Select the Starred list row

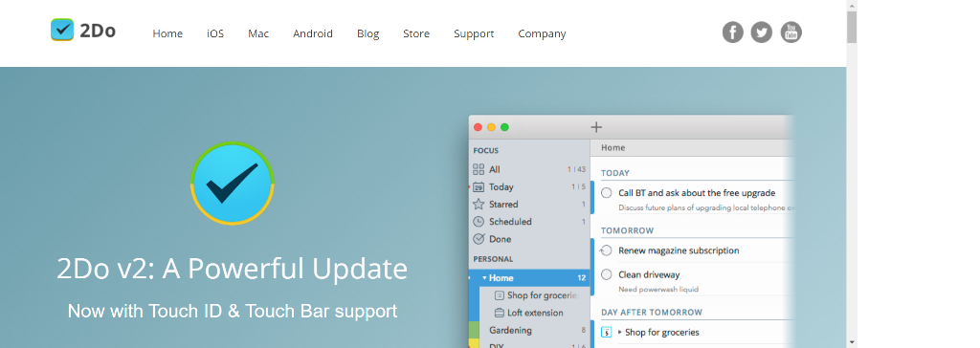[529, 205]
